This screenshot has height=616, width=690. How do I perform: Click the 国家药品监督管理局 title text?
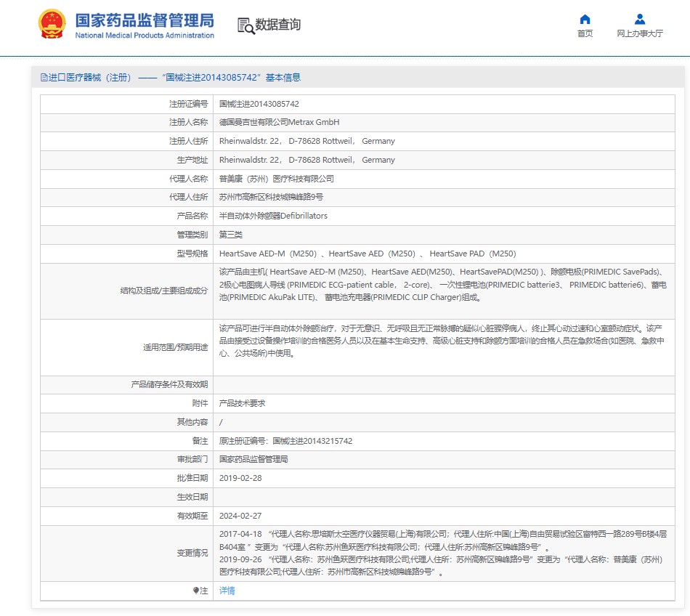pos(145,20)
